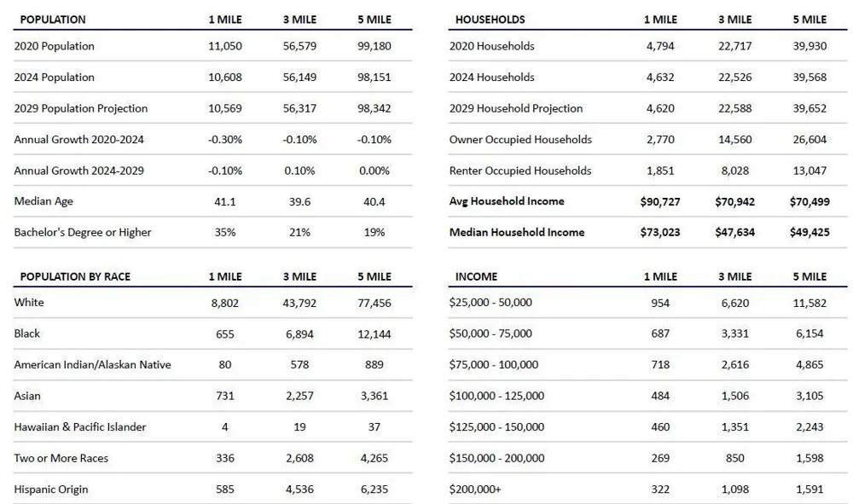Screen dimensions: 853x504
Task: Click the POPULATION table header
Action: 53,20
